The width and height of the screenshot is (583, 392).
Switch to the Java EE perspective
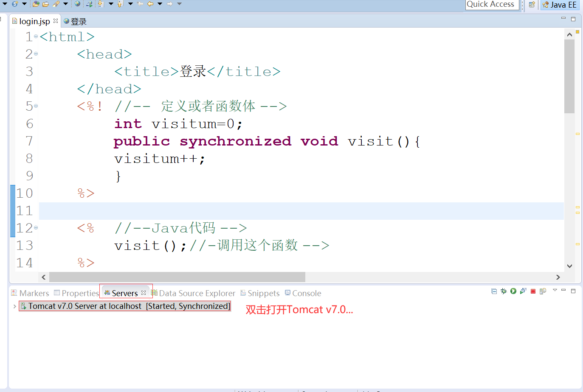560,5
